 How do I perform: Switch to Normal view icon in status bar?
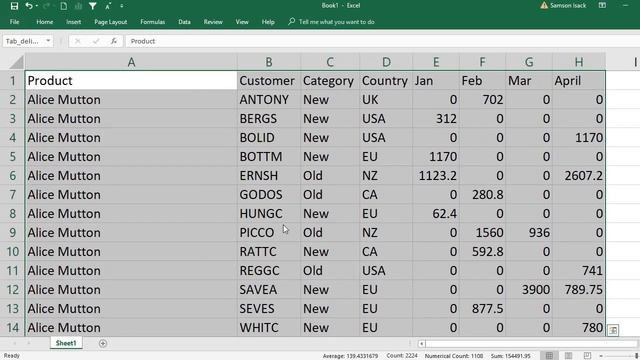(549, 356)
